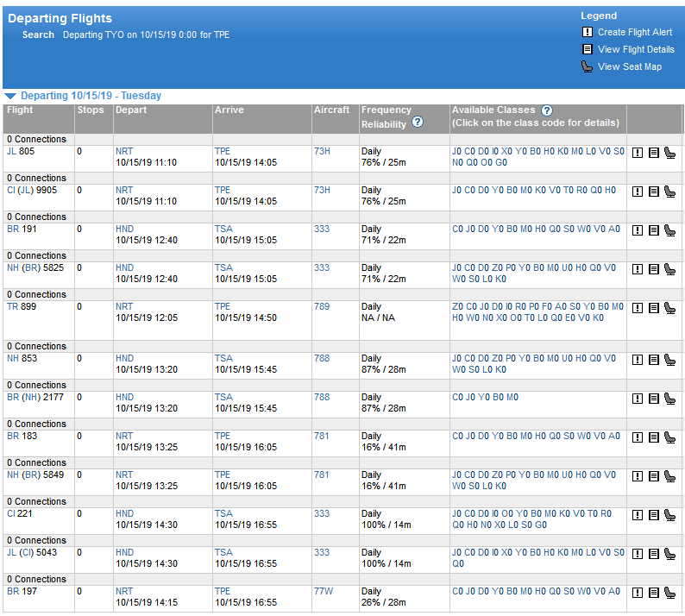View flight details for NH (BR) 5849
This screenshot has width=685, height=616.
point(654,476)
